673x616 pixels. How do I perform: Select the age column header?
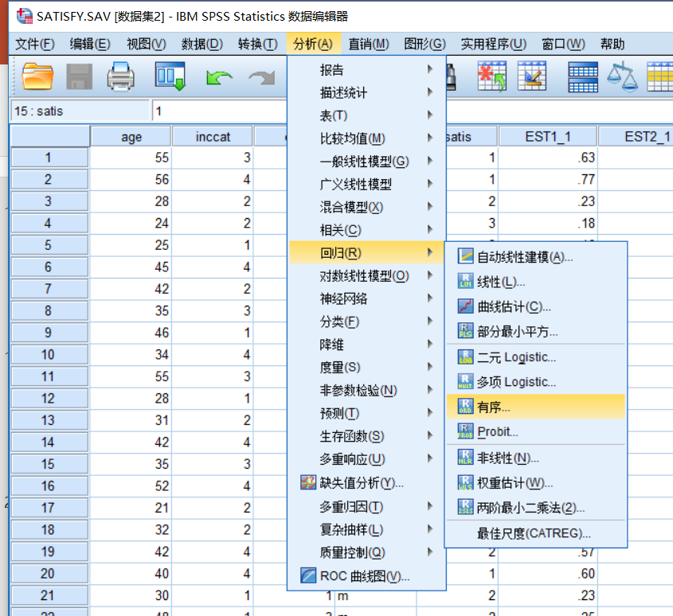[x=130, y=136]
